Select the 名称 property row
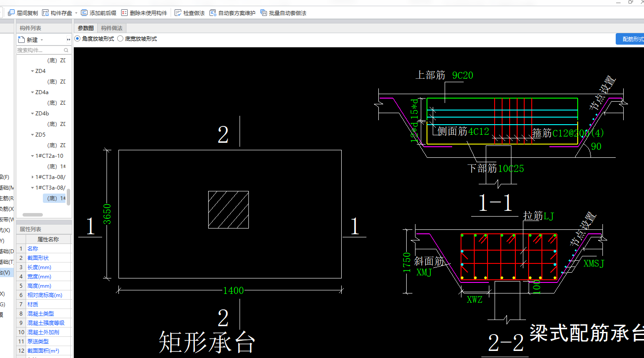The height and width of the screenshot is (358, 644). pyautogui.click(x=44, y=249)
